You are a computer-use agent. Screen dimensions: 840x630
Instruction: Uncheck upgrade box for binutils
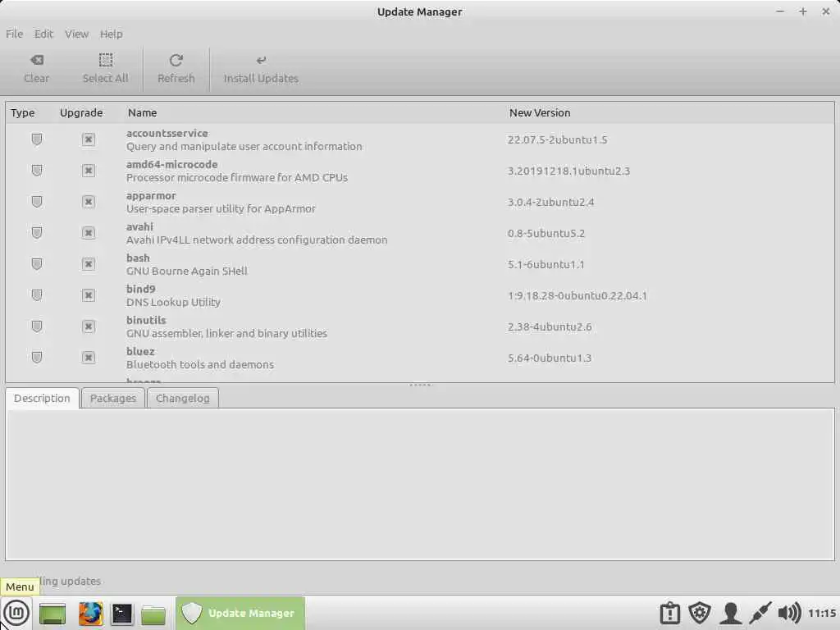(x=89, y=326)
